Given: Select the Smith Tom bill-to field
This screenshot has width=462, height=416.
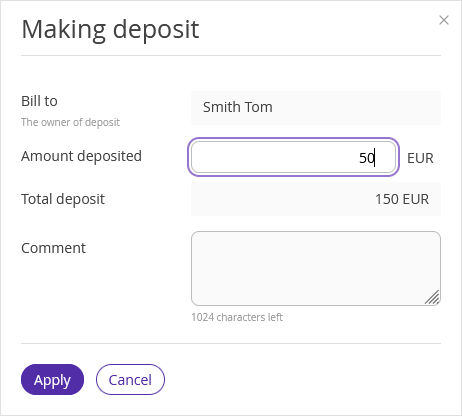Looking at the screenshot, I should tap(316, 108).
